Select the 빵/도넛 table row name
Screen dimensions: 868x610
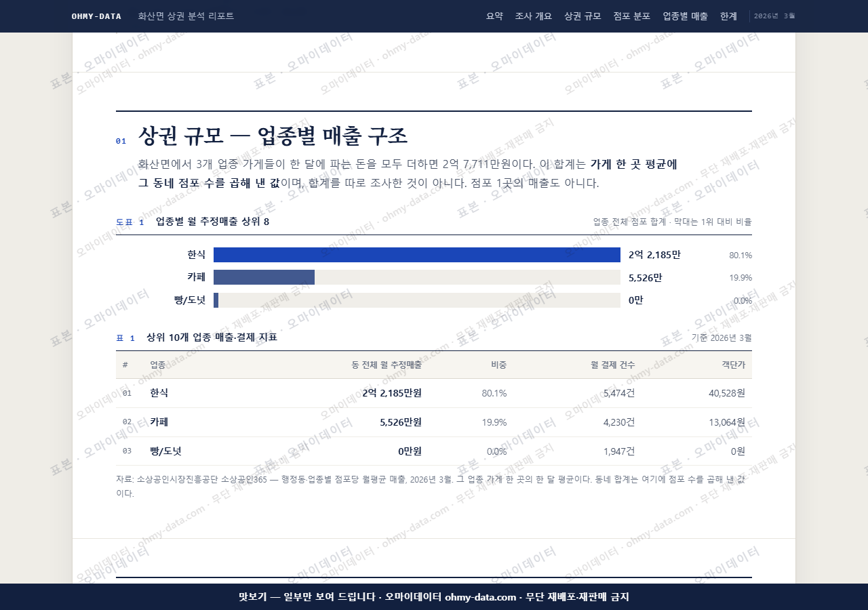click(165, 451)
